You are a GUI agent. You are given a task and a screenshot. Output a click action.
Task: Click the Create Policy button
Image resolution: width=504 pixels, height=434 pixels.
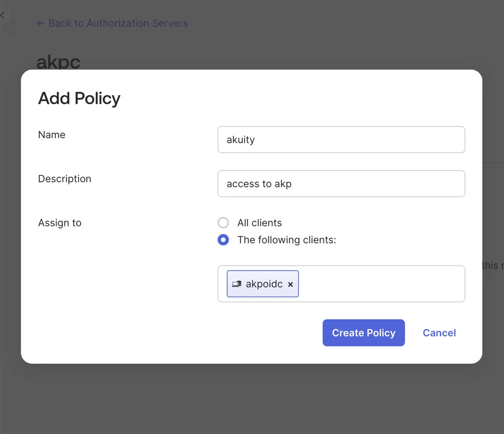(363, 333)
